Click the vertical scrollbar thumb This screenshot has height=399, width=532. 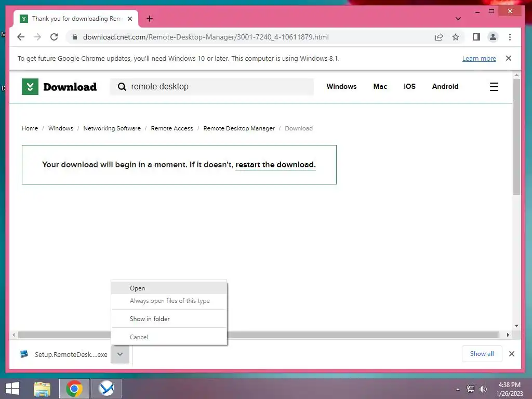click(x=516, y=137)
